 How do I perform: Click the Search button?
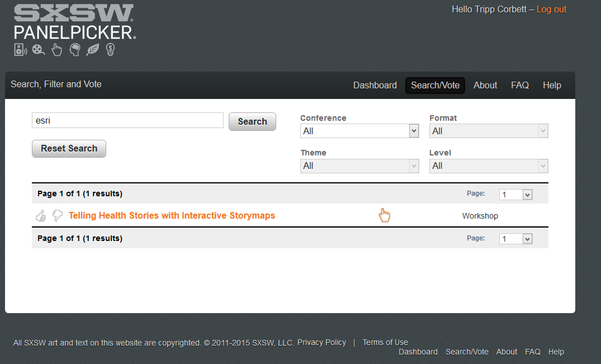pyautogui.click(x=252, y=121)
